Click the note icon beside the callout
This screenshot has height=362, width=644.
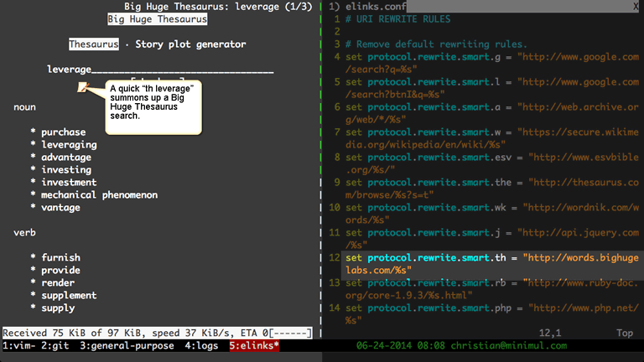(83, 87)
